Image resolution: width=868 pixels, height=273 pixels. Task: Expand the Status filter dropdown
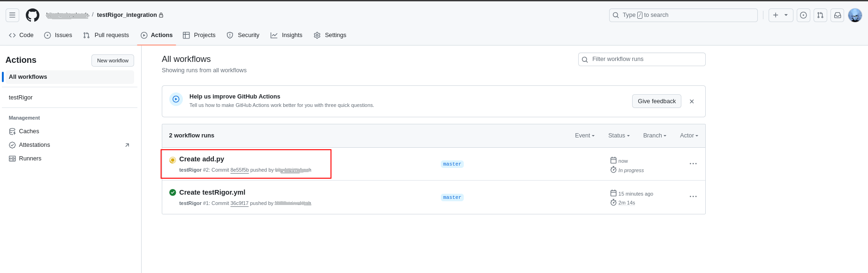[x=619, y=136]
